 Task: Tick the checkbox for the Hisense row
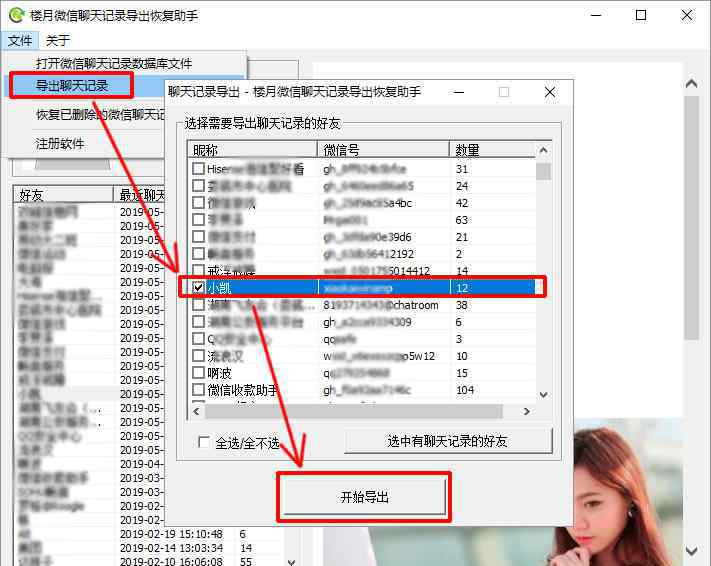(x=199, y=169)
